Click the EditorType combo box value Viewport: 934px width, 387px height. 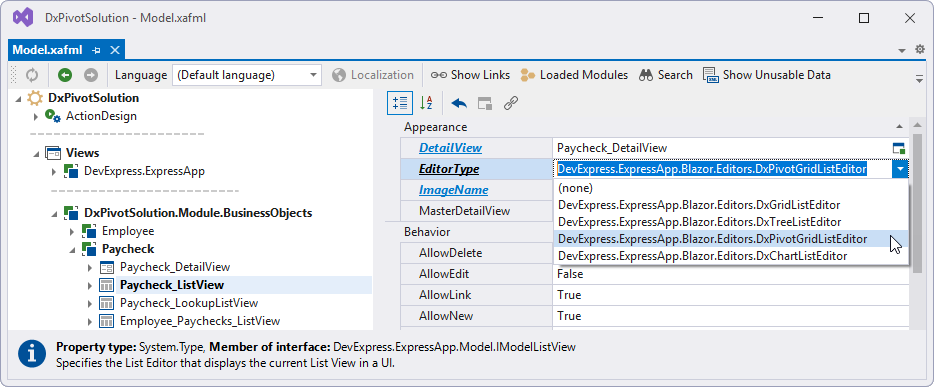tap(723, 169)
